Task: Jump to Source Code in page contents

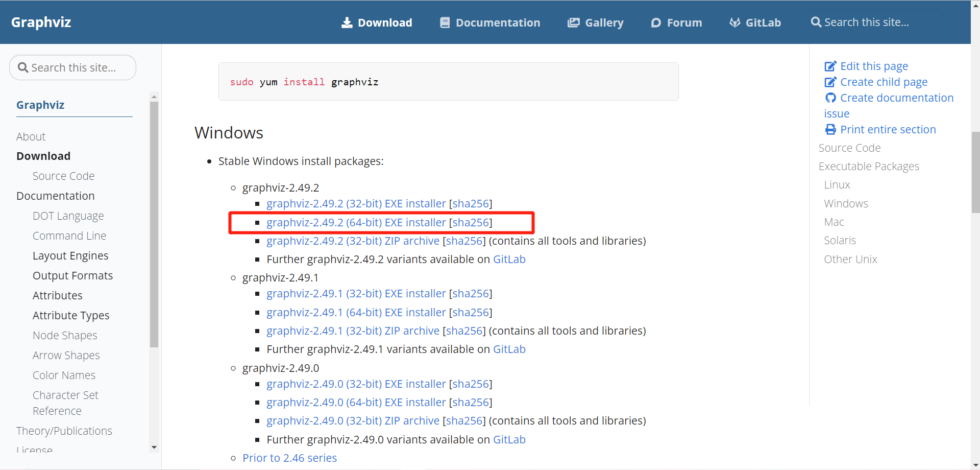Action: pos(849,148)
